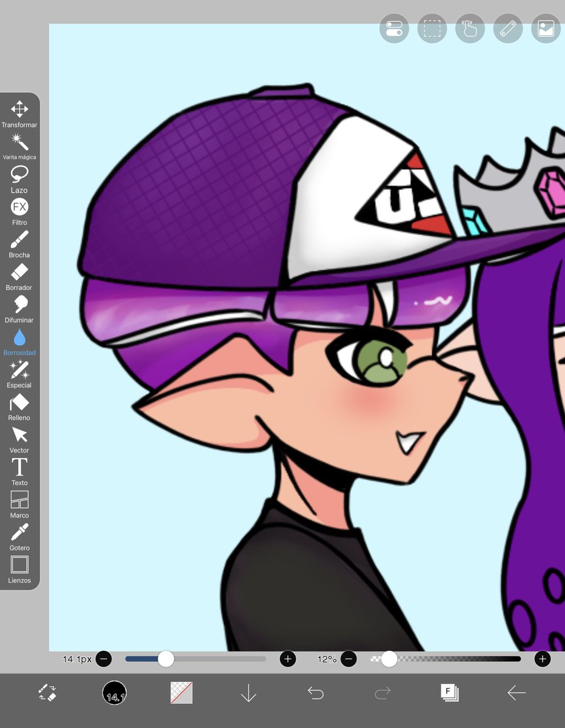Open the stabilizer hand-touch button
This screenshot has width=565, height=728.
tap(470, 29)
